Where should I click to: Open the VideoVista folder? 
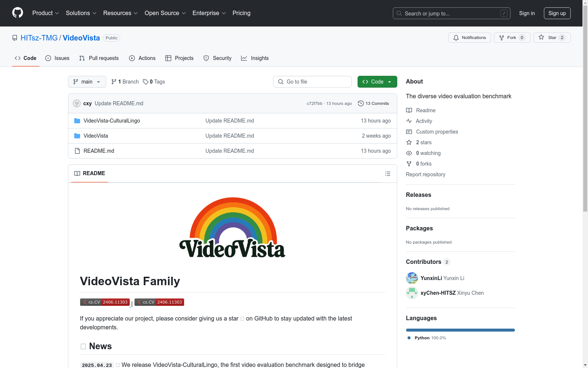96,136
